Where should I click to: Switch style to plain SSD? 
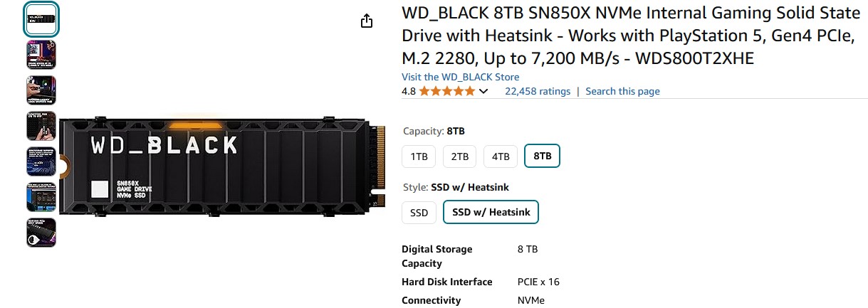419,213
